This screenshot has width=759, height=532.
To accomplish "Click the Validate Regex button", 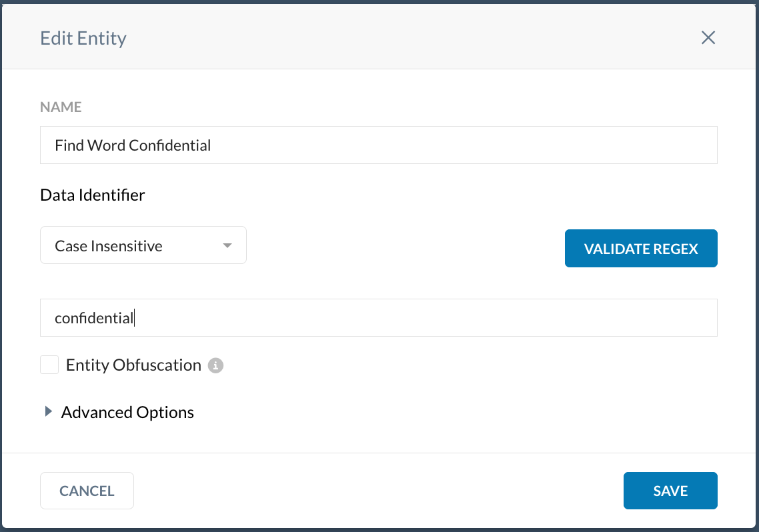I will click(x=641, y=248).
